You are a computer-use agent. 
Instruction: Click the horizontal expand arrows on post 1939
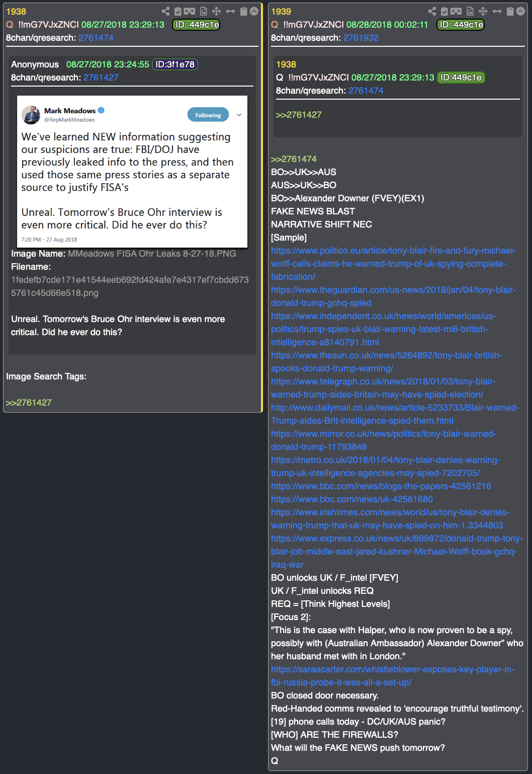pos(497,11)
